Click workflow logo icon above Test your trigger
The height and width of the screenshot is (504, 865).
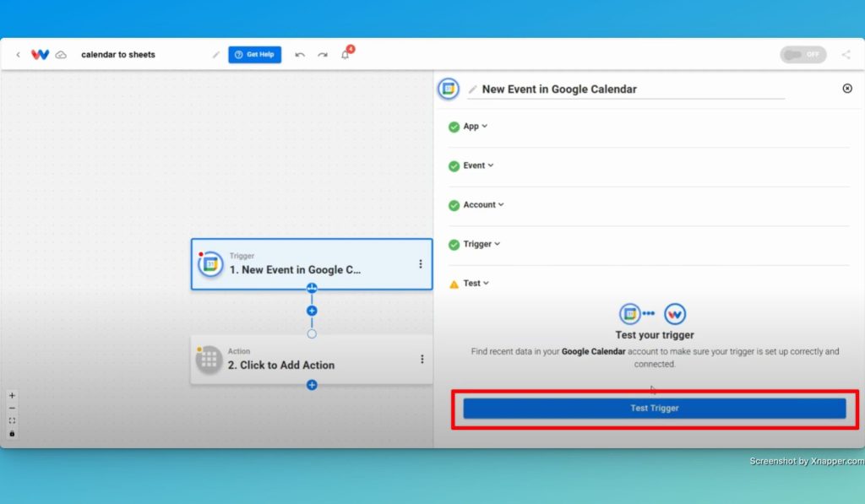click(x=675, y=314)
